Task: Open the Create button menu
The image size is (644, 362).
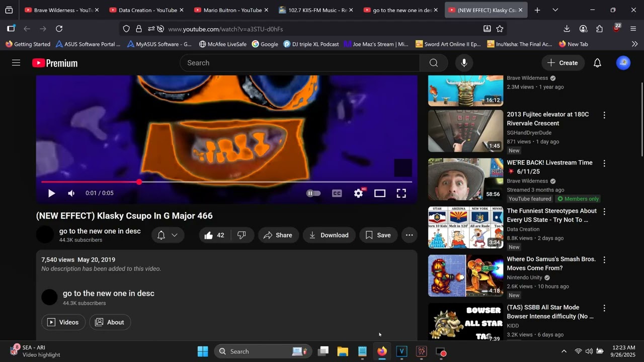Action: click(x=563, y=63)
